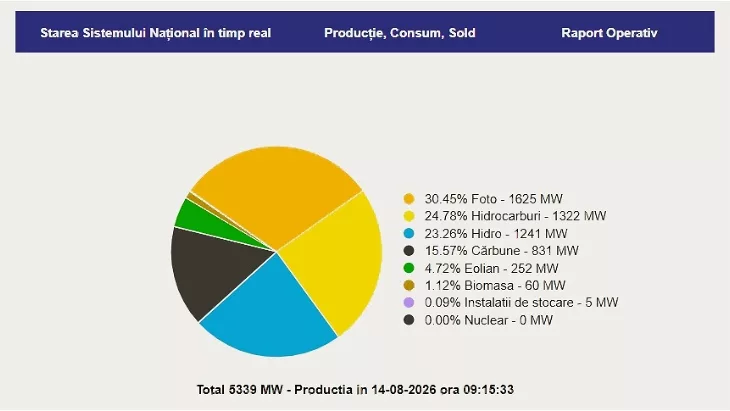This screenshot has height=411, width=730.
Task: Click the 24.78% Hidrocarburi - 1322 MW label
Action: (515, 216)
